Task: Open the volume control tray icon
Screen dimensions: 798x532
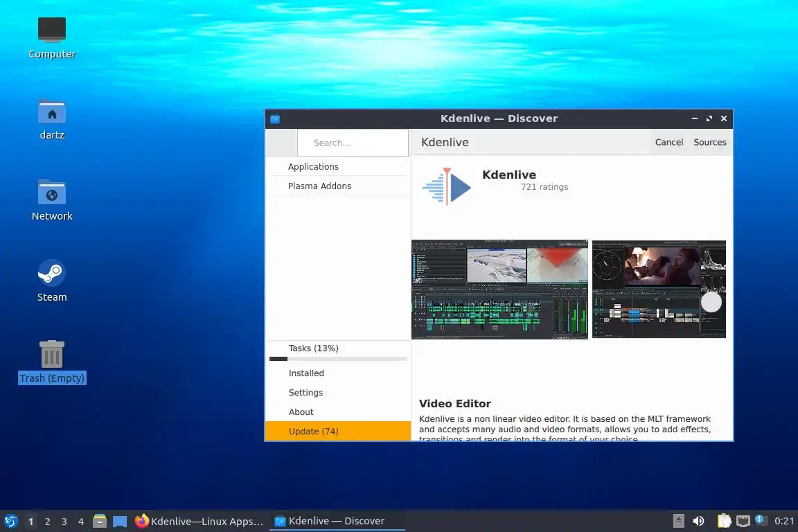Action: pos(698,521)
